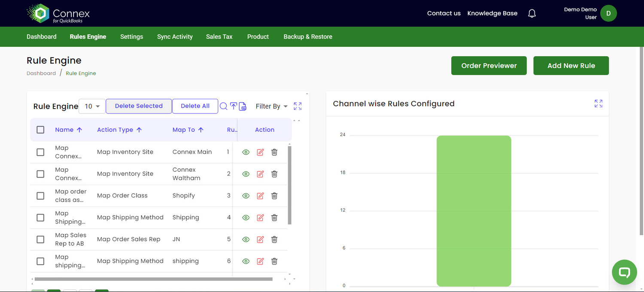Go to the Settings menu

tap(132, 36)
